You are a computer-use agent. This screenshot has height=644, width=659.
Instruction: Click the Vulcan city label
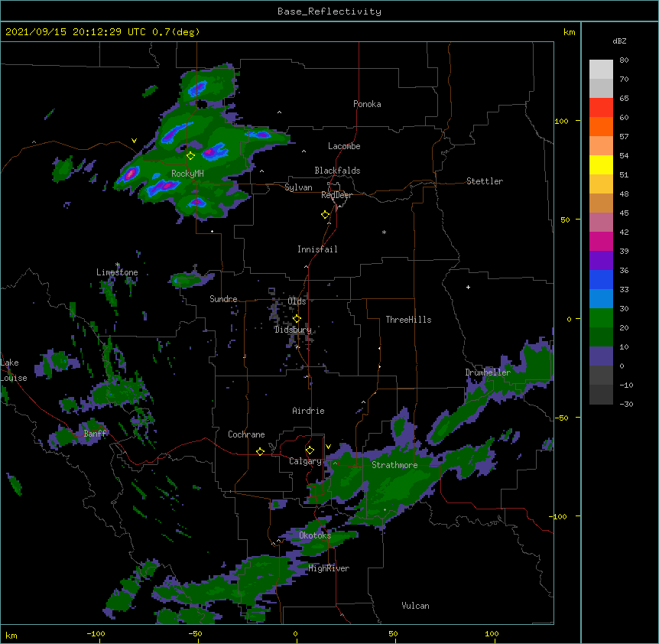(x=415, y=606)
